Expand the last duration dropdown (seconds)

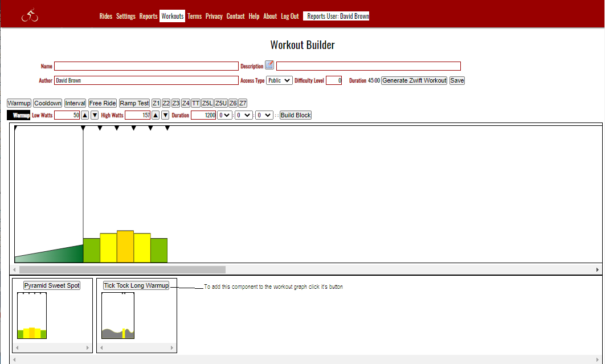coord(264,115)
